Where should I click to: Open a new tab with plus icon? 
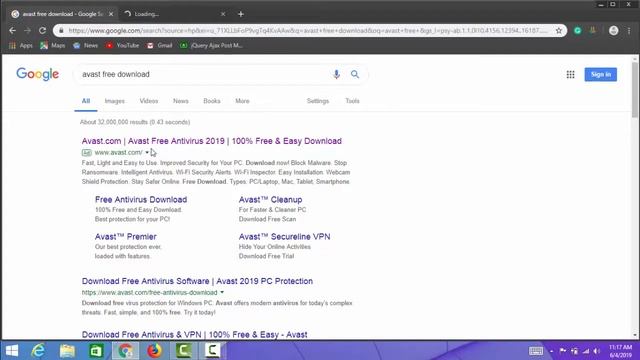pos(241,14)
